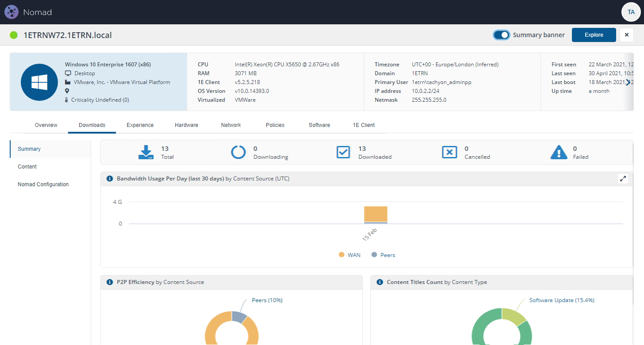Open the Experience tab

point(140,125)
